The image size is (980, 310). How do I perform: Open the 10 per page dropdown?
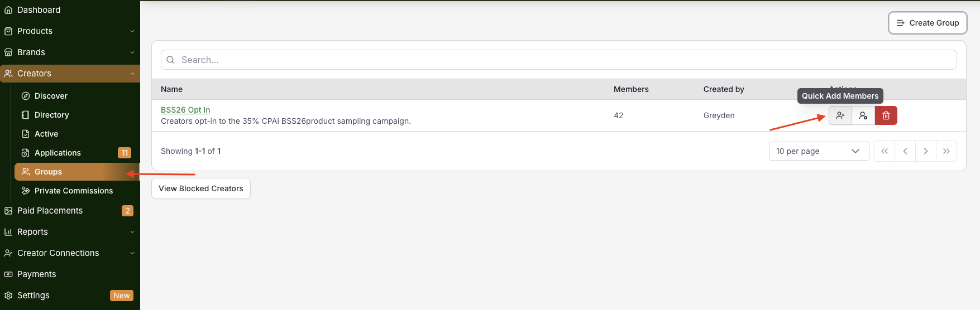pos(819,151)
